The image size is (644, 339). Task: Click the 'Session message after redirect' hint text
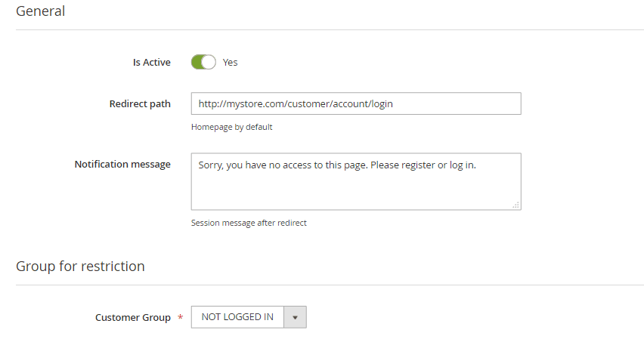pyautogui.click(x=249, y=223)
